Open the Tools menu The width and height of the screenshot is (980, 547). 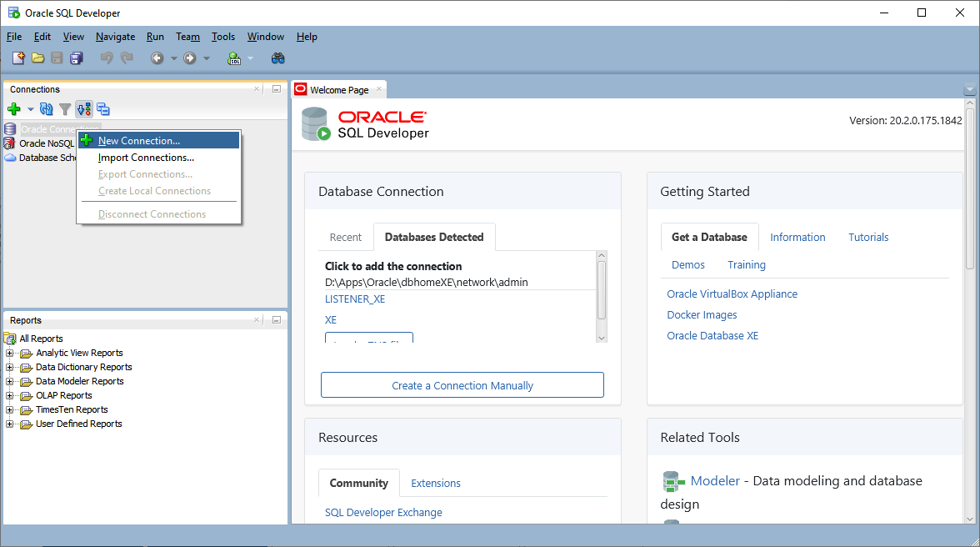(222, 37)
